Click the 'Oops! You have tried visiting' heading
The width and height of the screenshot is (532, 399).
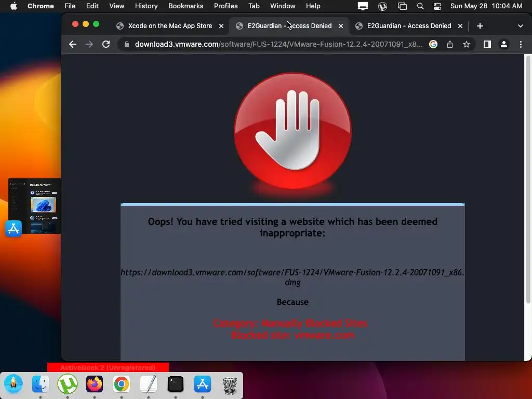tap(292, 228)
